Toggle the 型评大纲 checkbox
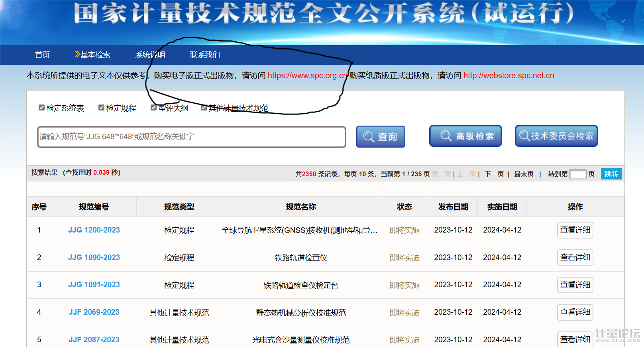 coord(153,108)
